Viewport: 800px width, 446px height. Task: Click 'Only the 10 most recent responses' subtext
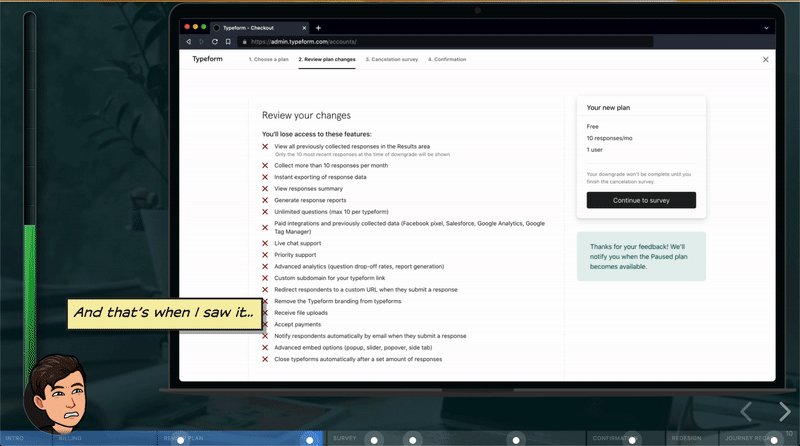coord(362,155)
